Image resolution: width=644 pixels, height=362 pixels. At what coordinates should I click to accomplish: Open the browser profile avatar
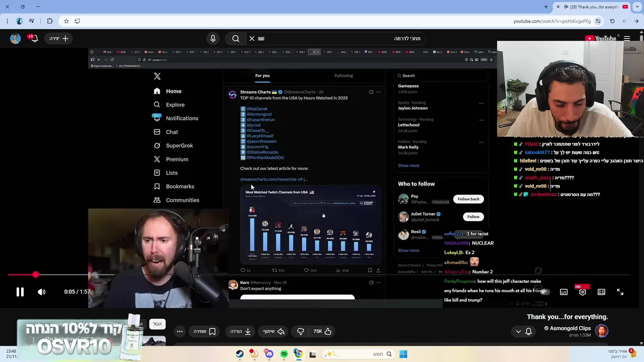tap(19, 21)
